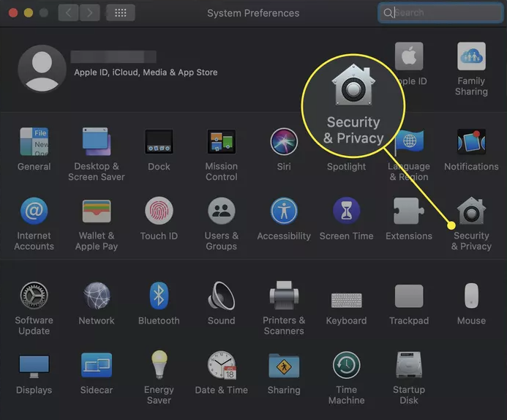Open Wallet & Apple Pay preferences
Image resolution: width=507 pixels, height=420 pixels.
tap(97, 211)
